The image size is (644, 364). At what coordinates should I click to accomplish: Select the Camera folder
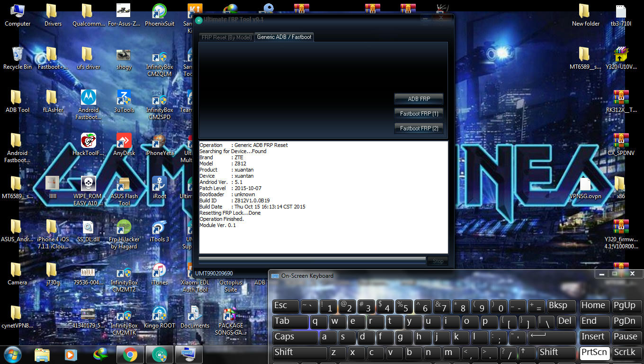click(18, 274)
